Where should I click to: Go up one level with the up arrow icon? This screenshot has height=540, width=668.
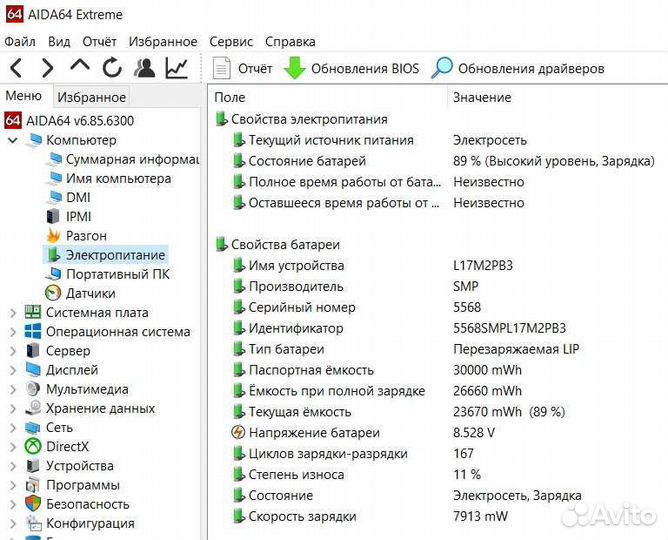(x=80, y=66)
